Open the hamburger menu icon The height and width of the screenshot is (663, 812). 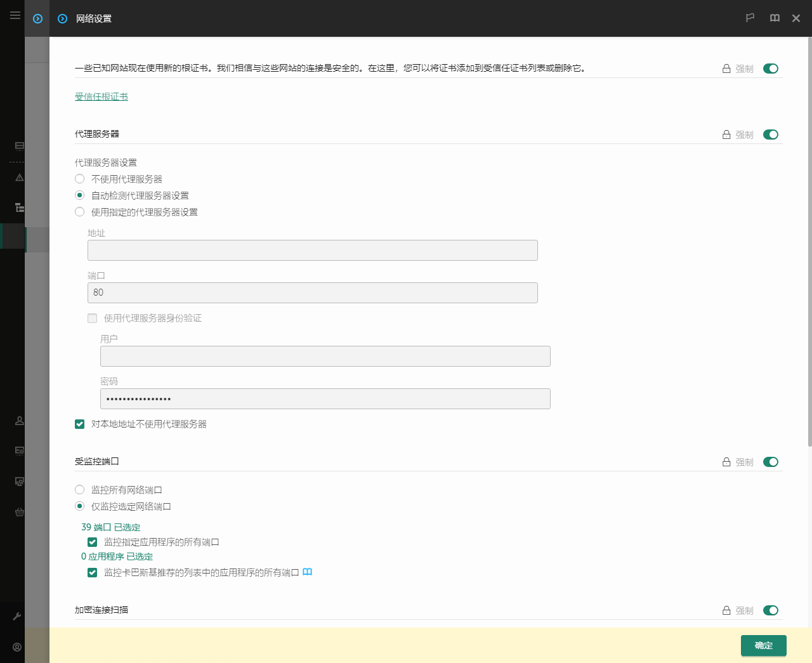(x=15, y=15)
